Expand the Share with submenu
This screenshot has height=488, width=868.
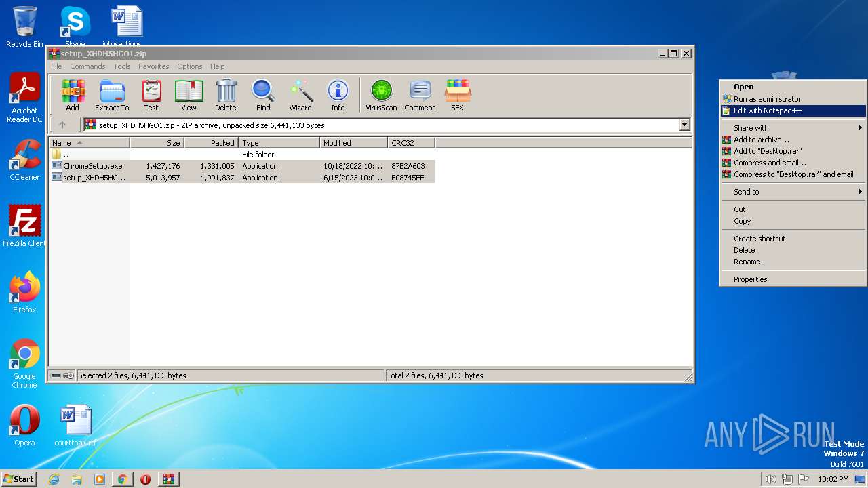pyautogui.click(x=793, y=127)
